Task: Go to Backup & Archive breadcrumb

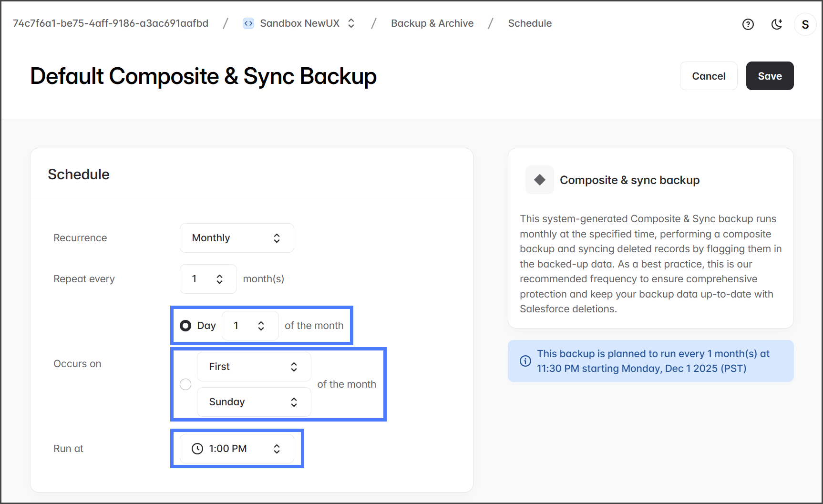Action: (432, 23)
